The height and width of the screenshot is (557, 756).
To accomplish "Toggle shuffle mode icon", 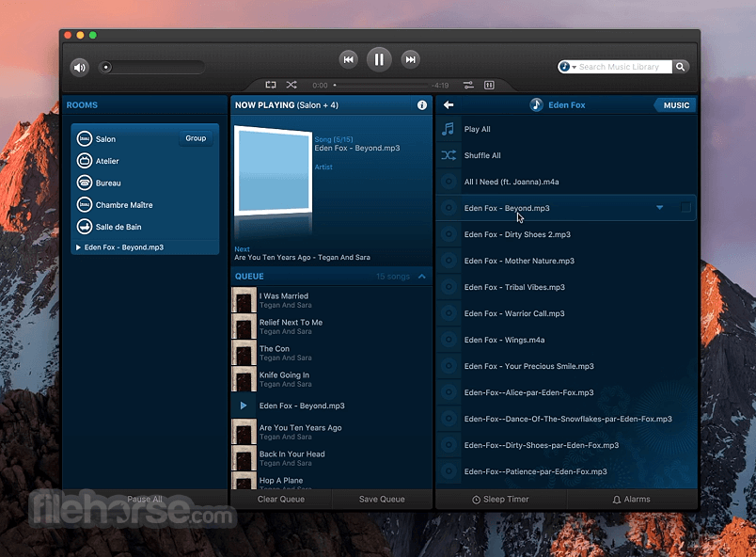I will point(291,85).
